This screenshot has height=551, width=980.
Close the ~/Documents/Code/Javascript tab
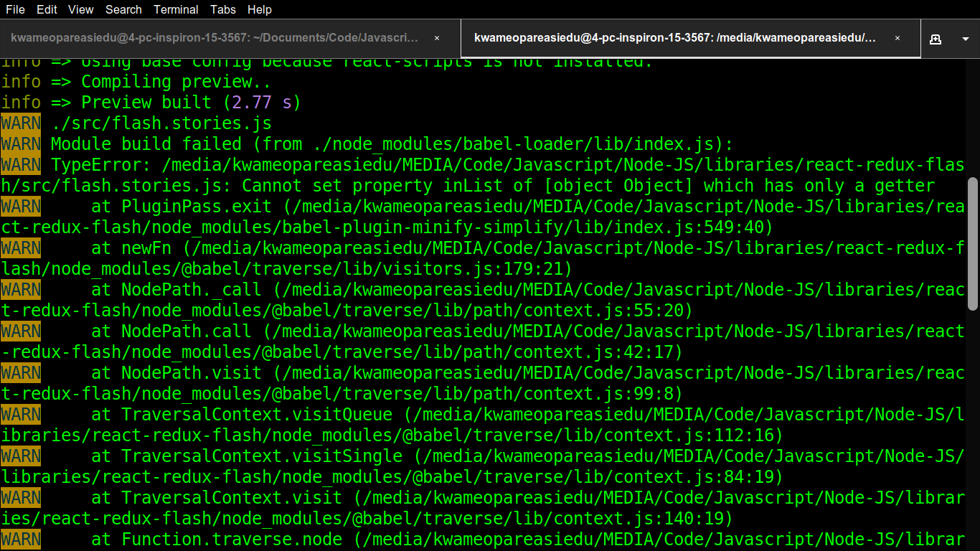[x=437, y=38]
